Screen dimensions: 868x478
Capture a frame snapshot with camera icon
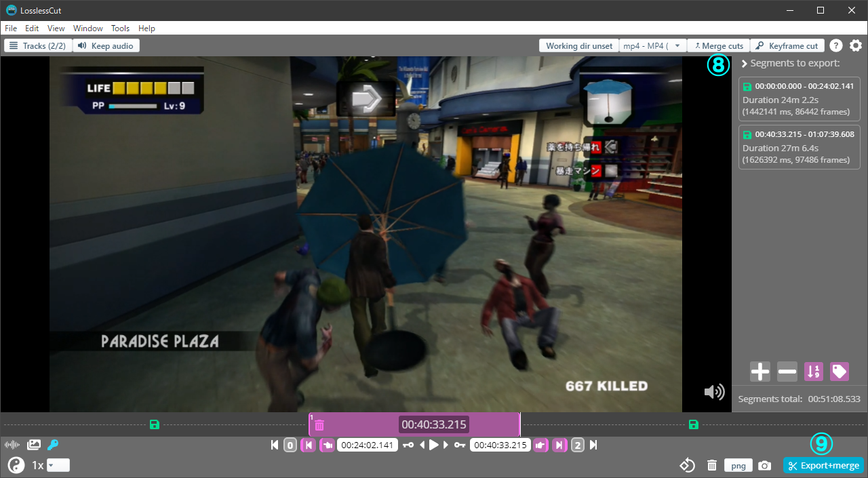765,465
